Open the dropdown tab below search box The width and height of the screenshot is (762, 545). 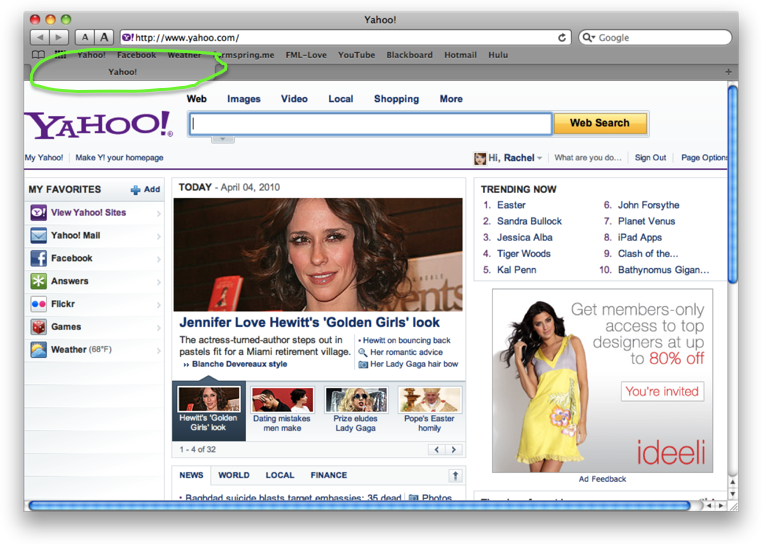(x=223, y=140)
